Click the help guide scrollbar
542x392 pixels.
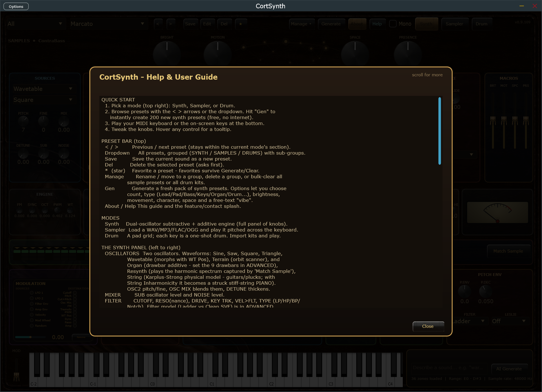pos(440,131)
